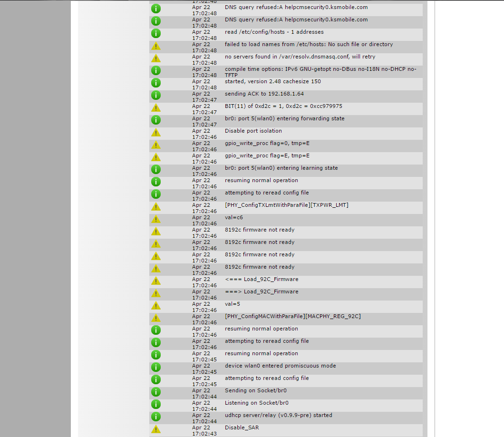504x437 pixels.
Task: Click info icon for 'sending ACK to 192.168.1.64'
Action: pyautogui.click(x=156, y=95)
